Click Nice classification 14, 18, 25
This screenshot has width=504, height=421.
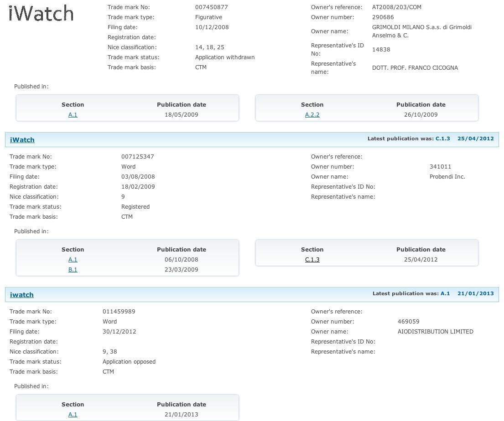click(x=209, y=47)
